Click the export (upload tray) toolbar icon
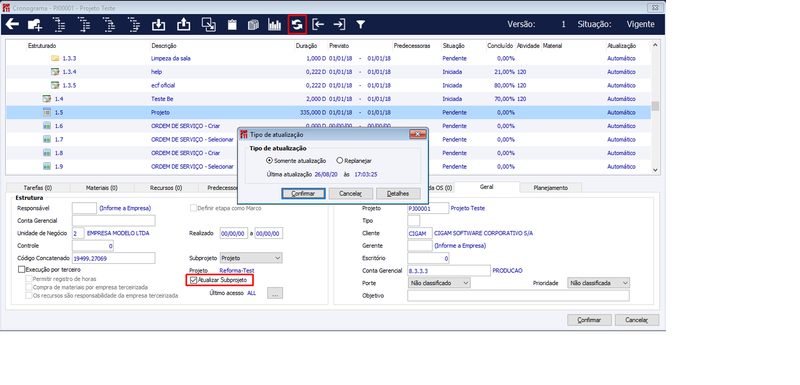Image resolution: width=800 pixels, height=385 pixels. pyautogui.click(x=183, y=24)
